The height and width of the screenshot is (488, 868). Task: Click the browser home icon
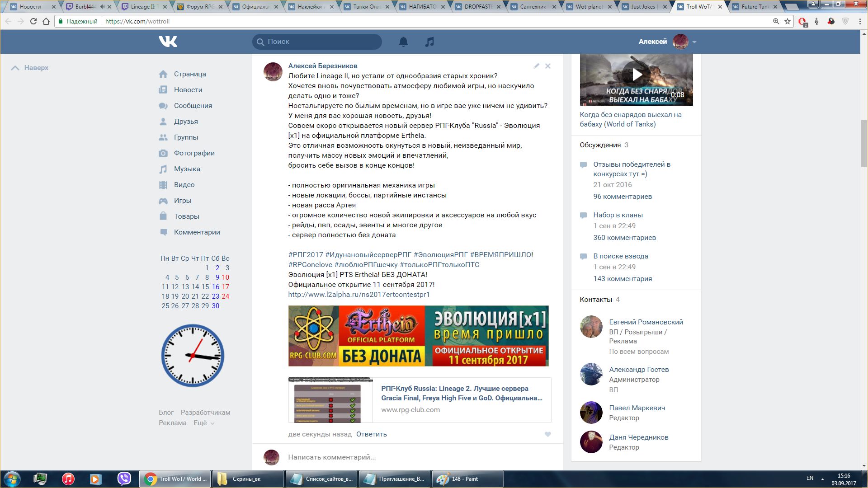tap(46, 21)
